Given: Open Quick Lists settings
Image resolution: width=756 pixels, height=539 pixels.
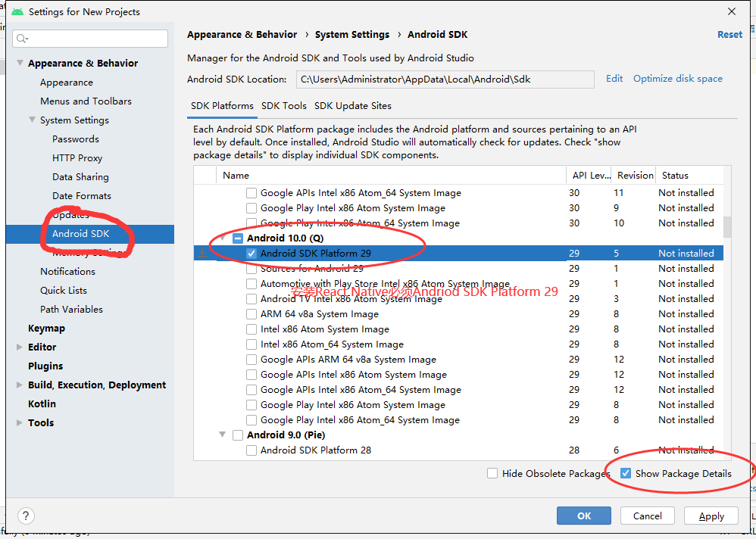Looking at the screenshot, I should 64,291.
